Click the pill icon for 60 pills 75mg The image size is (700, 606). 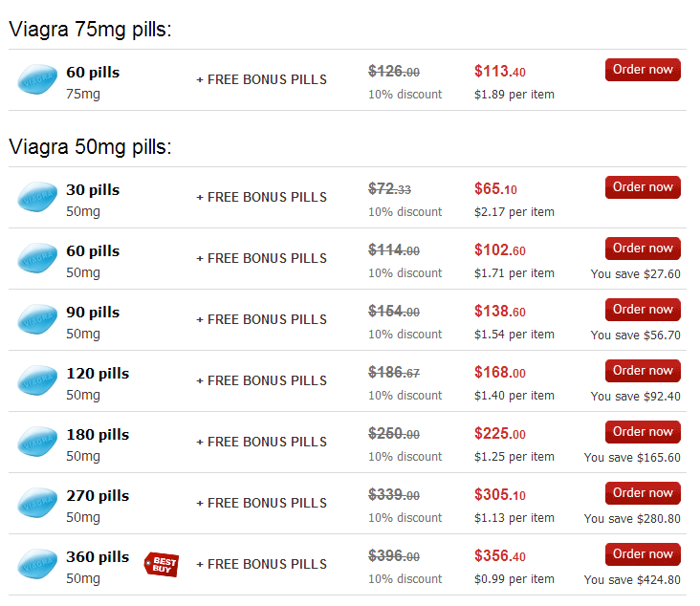pos(37,79)
